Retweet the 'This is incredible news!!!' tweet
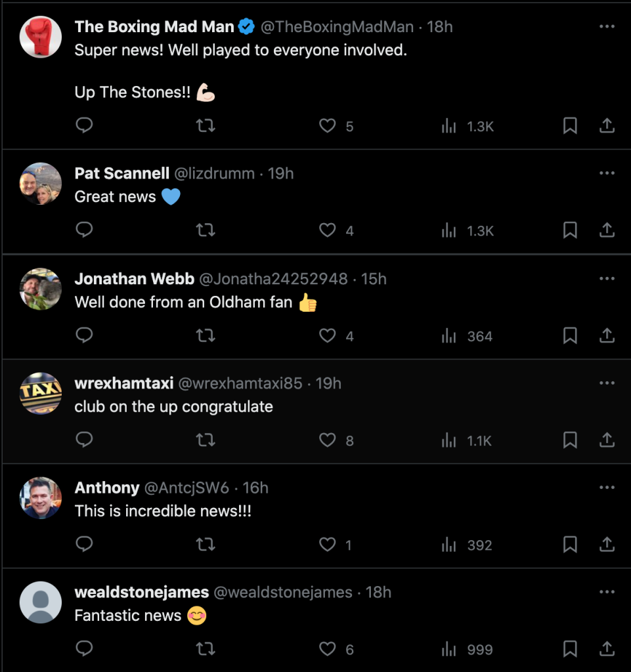 coord(206,545)
